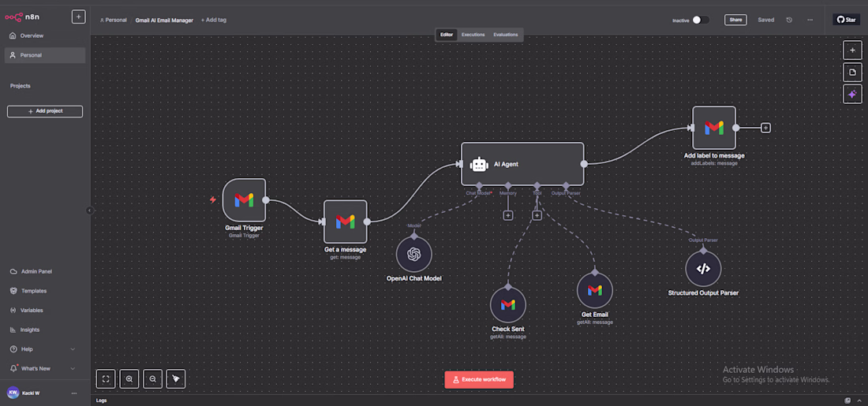
Task: Expand the Help menu
Action: coord(73,349)
